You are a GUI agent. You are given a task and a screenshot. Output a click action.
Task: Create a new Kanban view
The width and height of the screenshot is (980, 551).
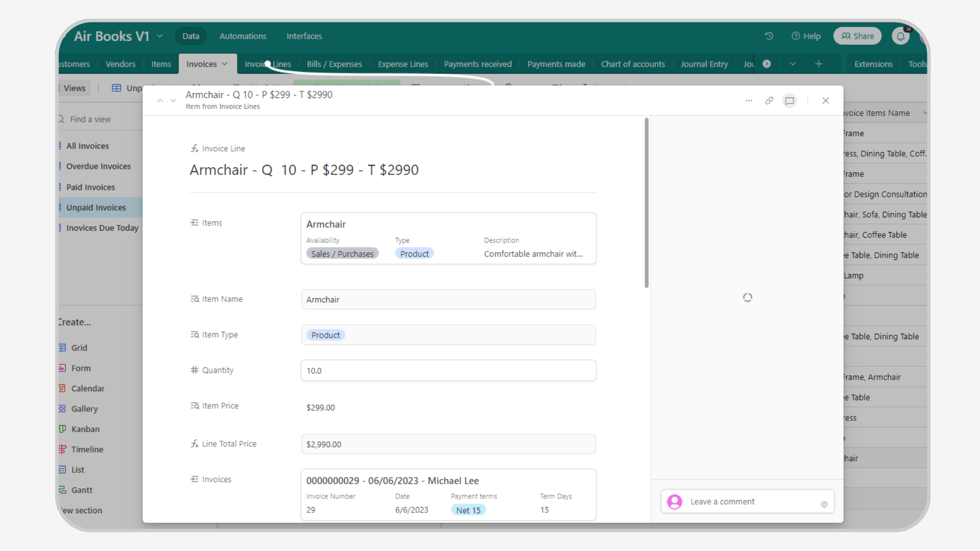tap(85, 429)
